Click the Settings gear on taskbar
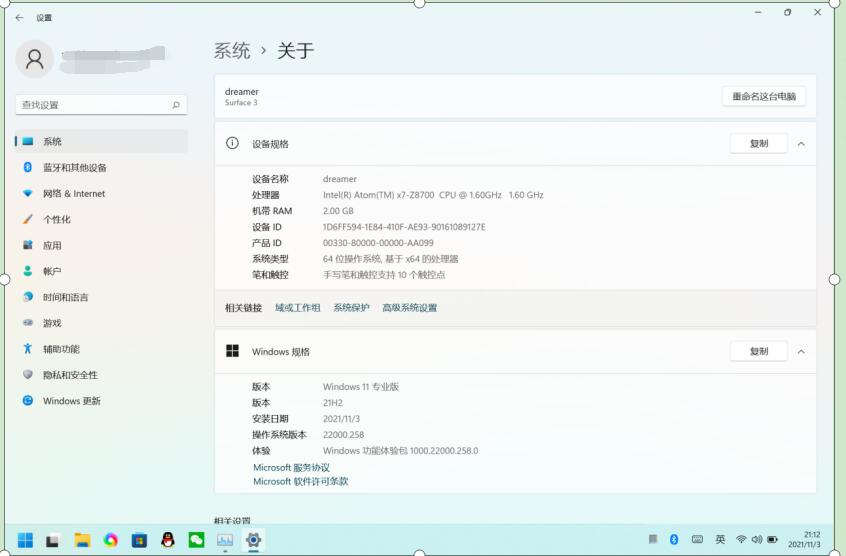The image size is (846, 556). (x=253, y=540)
